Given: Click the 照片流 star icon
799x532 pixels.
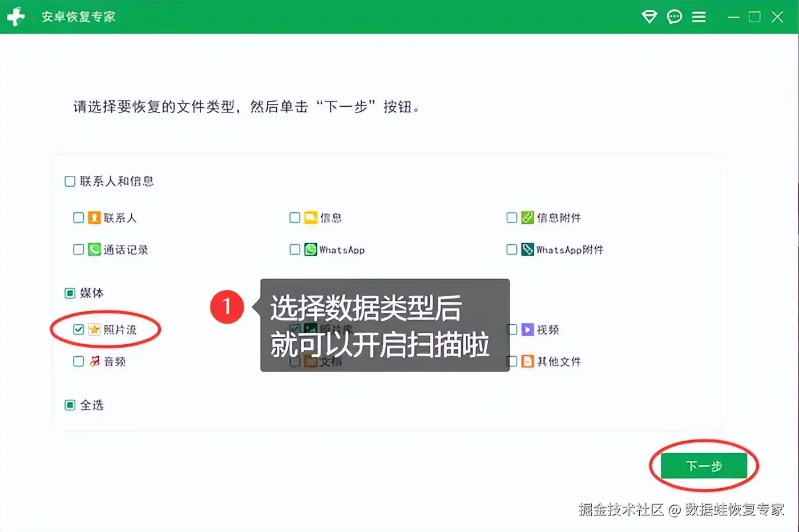Looking at the screenshot, I should click(94, 329).
